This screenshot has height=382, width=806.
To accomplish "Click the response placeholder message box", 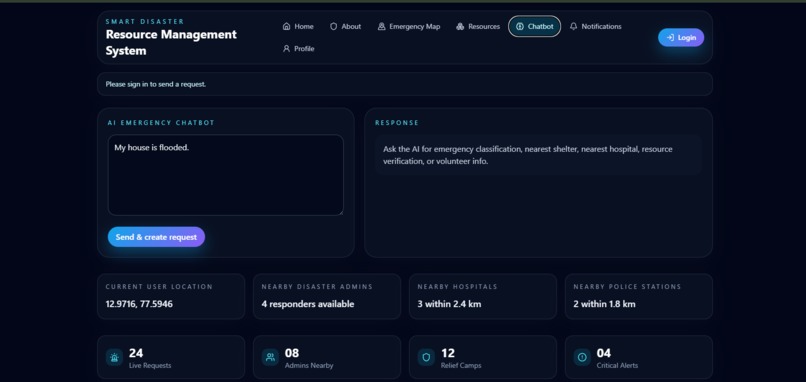I will tap(538, 155).
